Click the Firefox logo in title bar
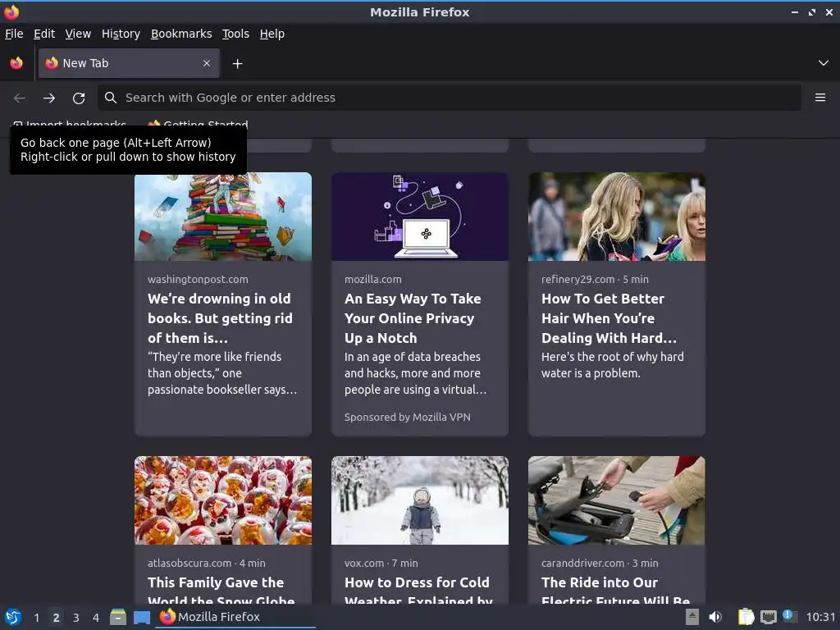 tap(11, 11)
